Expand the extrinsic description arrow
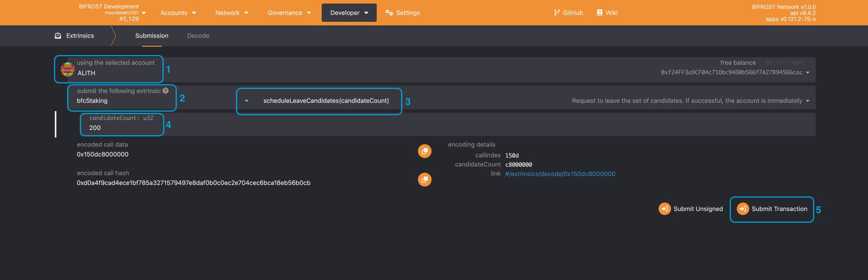Viewport: 868px width, 280px height. pyautogui.click(x=808, y=101)
